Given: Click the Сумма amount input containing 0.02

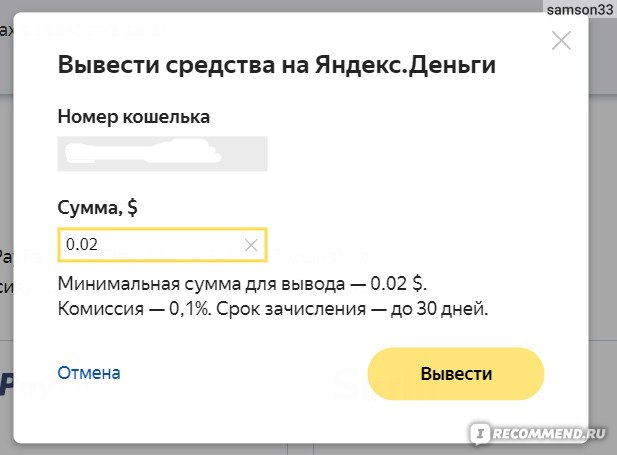Looking at the screenshot, I should (163, 245).
